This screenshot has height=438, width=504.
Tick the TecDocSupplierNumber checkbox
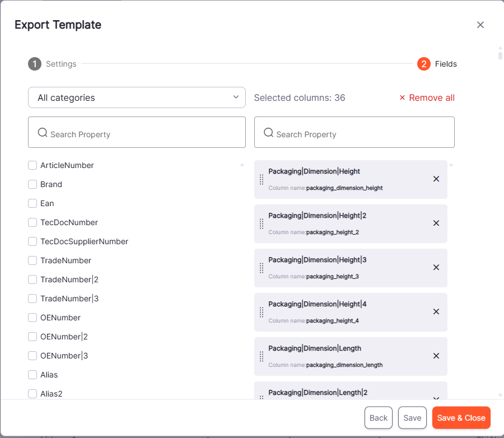pos(32,241)
